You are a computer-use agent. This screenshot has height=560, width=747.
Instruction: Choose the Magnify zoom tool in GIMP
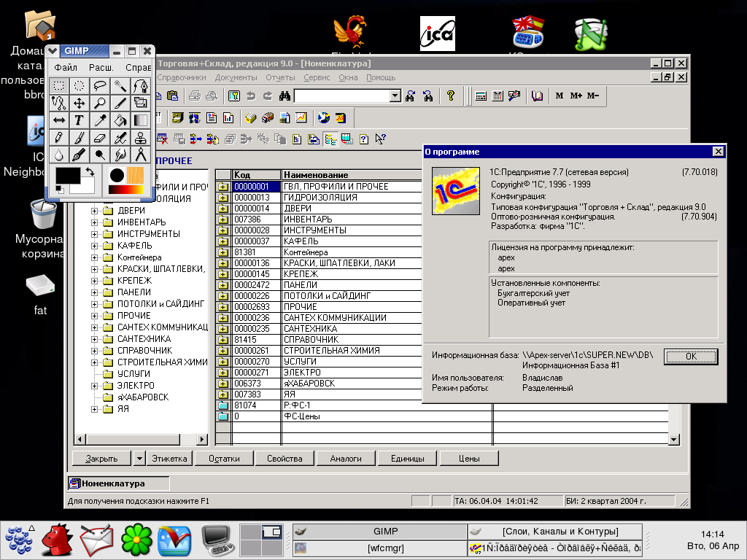99,103
